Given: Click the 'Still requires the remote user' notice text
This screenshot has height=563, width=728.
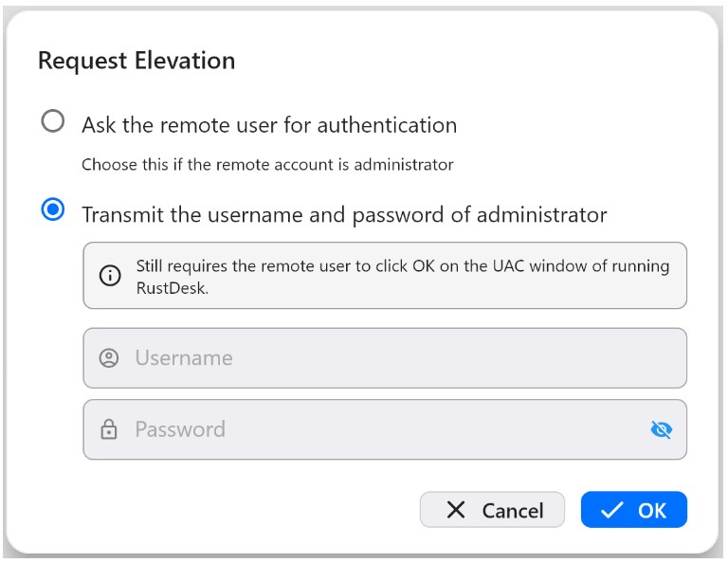Looking at the screenshot, I should coord(402,266).
